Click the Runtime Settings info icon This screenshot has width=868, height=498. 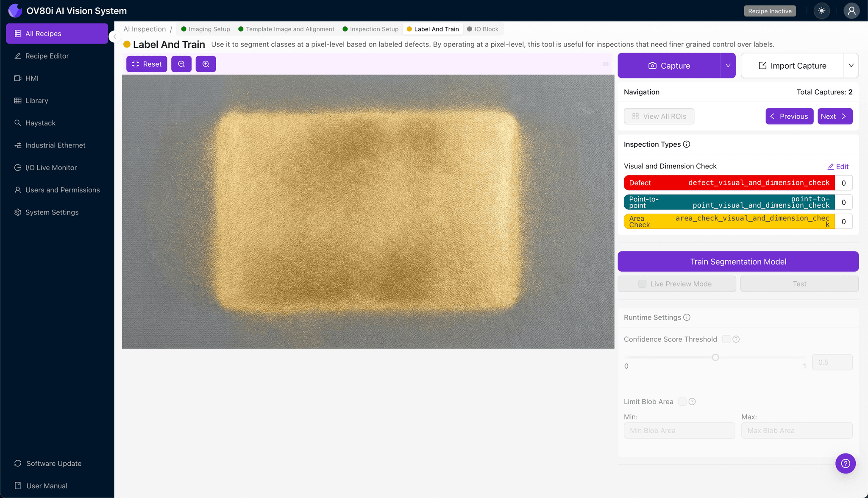(687, 317)
